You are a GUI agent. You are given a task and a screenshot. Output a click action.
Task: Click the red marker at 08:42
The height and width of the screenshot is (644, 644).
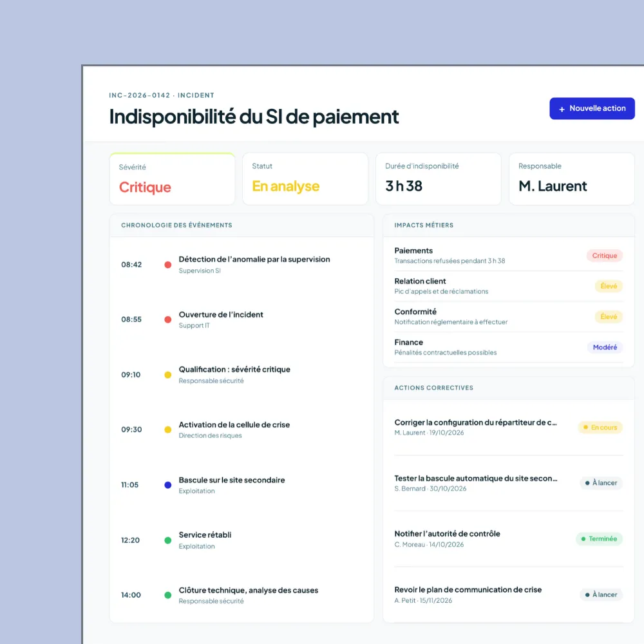pyautogui.click(x=168, y=265)
